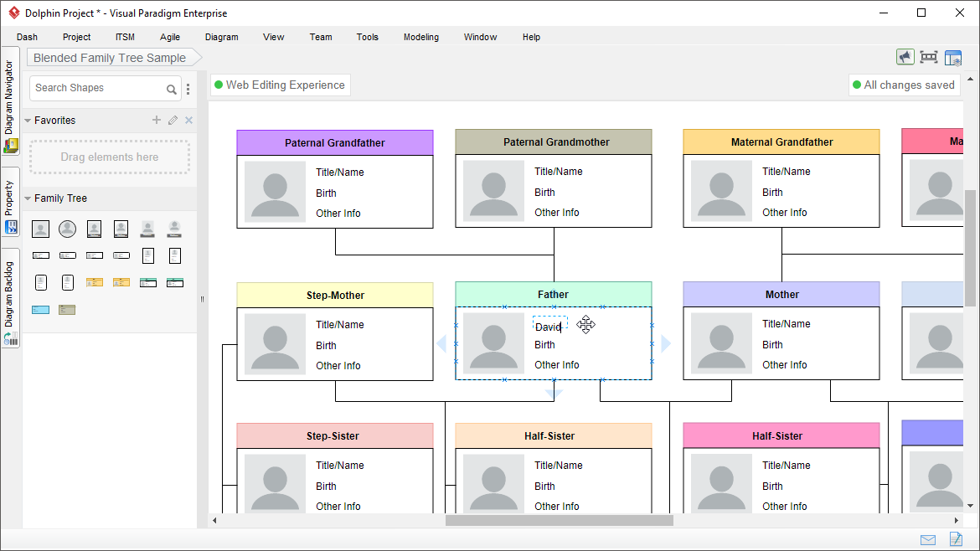Click the All changes saved indicator

(x=904, y=85)
